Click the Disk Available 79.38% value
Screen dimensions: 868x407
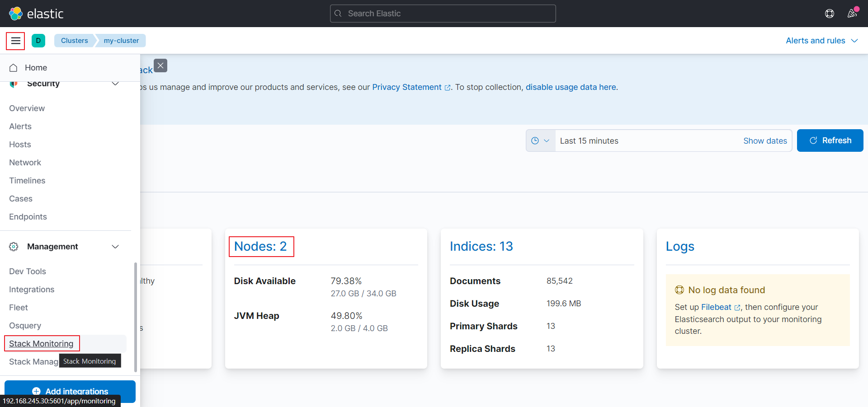[346, 281]
